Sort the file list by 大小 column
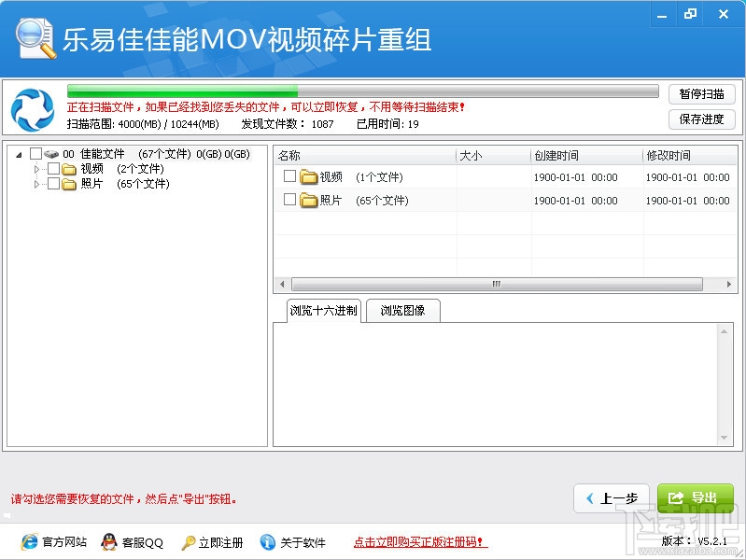 tap(493, 156)
